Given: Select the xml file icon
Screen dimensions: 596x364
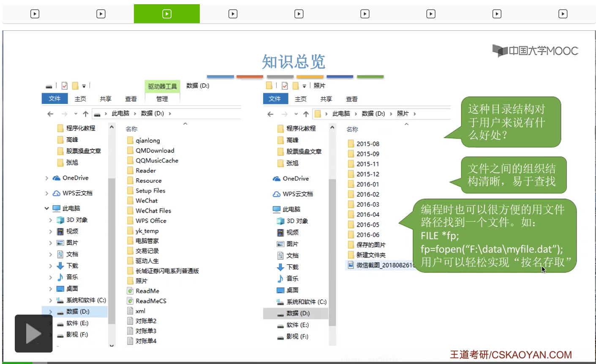Looking at the screenshot, I should 130,311.
